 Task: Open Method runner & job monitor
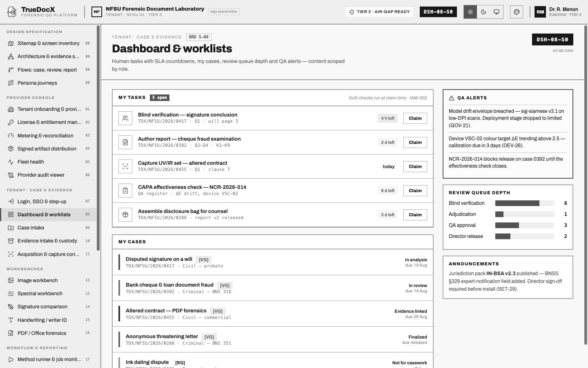click(x=48, y=359)
